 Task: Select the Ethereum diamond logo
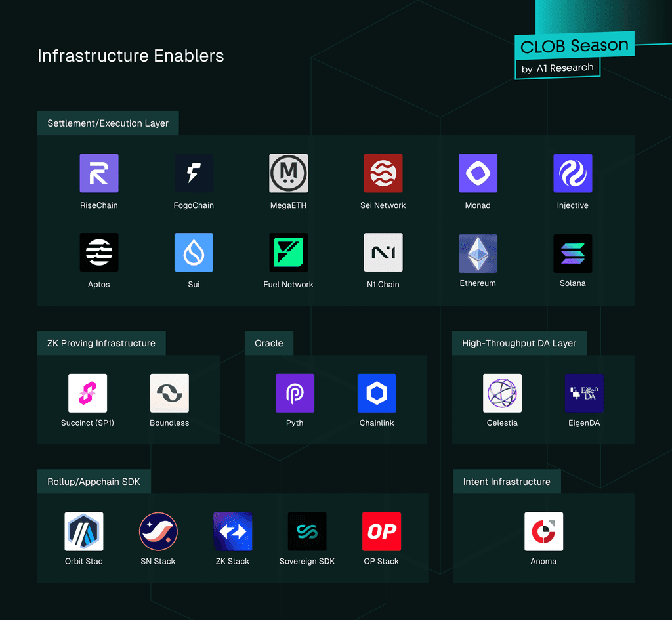point(478,254)
